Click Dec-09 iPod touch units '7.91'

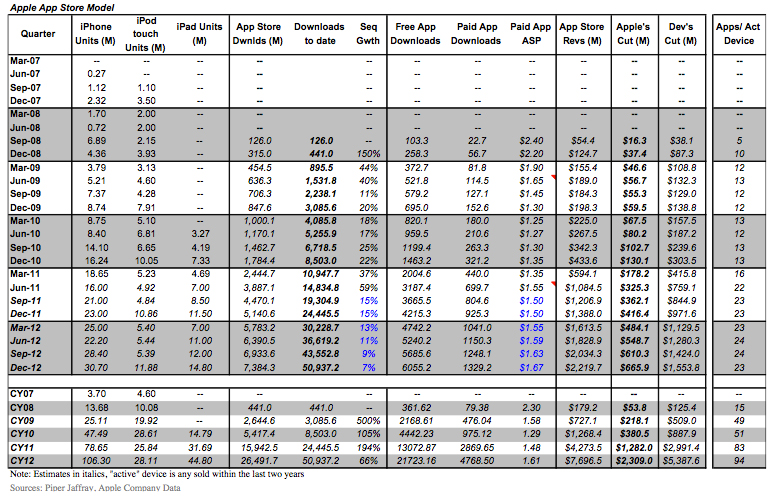click(x=146, y=208)
